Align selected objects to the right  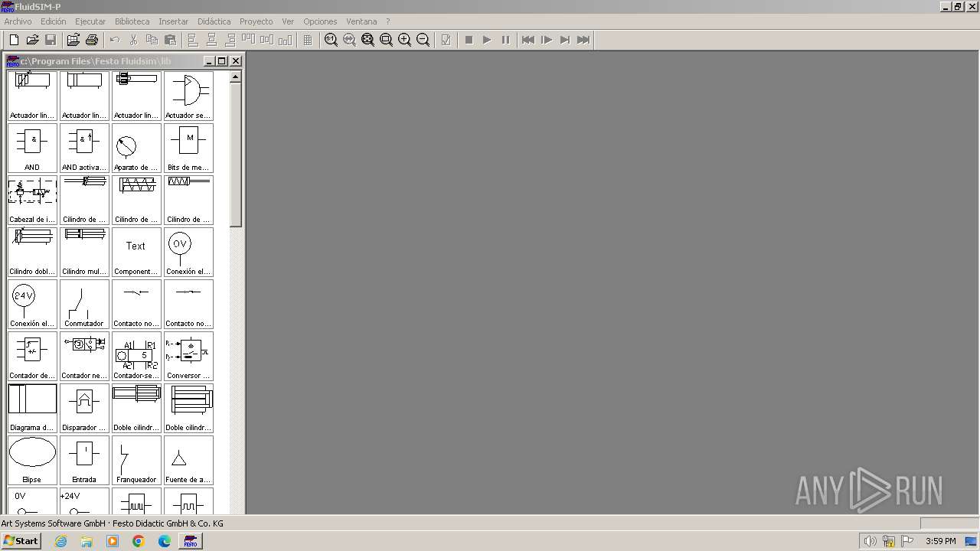tap(230, 40)
